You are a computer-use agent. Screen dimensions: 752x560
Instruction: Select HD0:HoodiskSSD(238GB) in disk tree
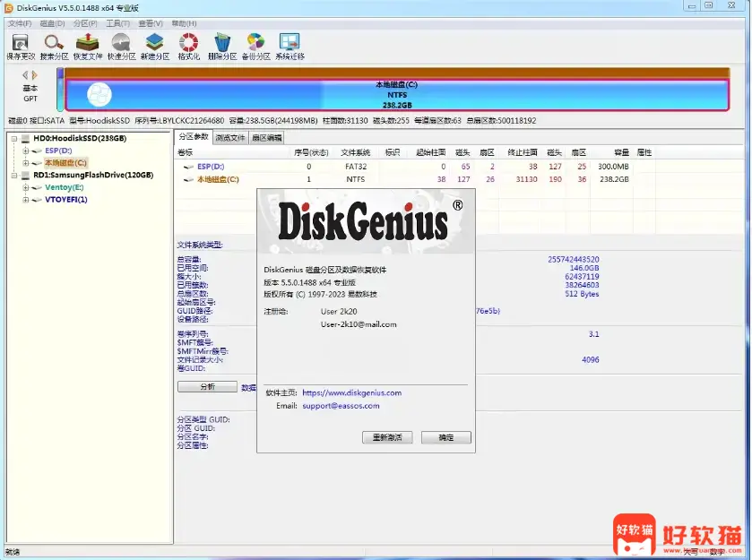80,139
